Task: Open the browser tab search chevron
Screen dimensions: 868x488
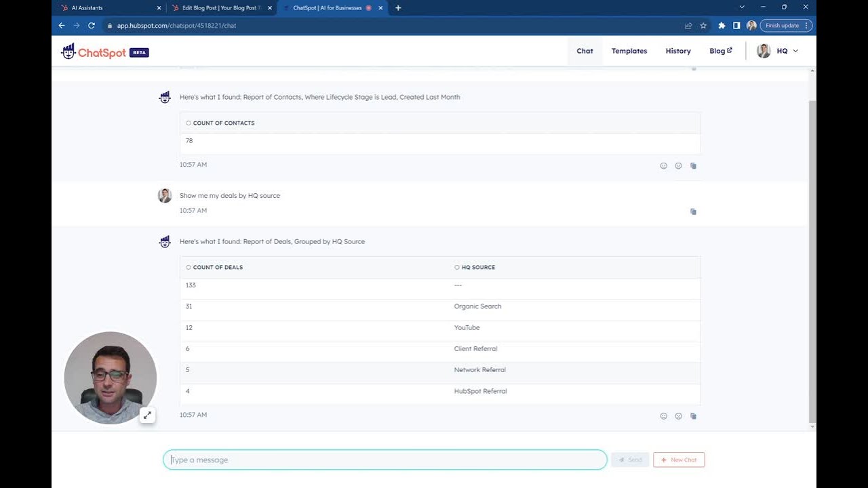Action: pos(742,7)
